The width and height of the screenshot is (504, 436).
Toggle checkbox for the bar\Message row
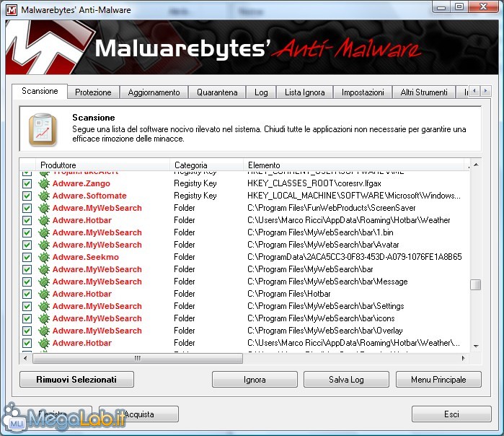(x=27, y=282)
